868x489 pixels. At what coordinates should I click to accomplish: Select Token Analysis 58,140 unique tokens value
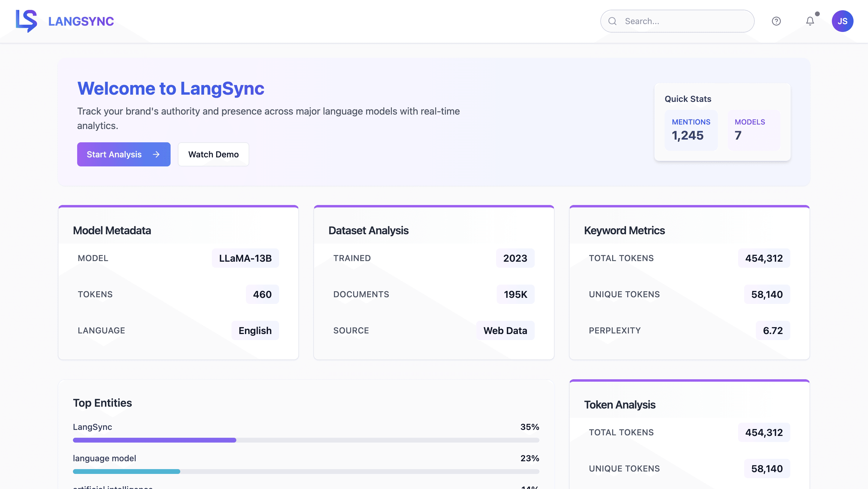coord(767,469)
